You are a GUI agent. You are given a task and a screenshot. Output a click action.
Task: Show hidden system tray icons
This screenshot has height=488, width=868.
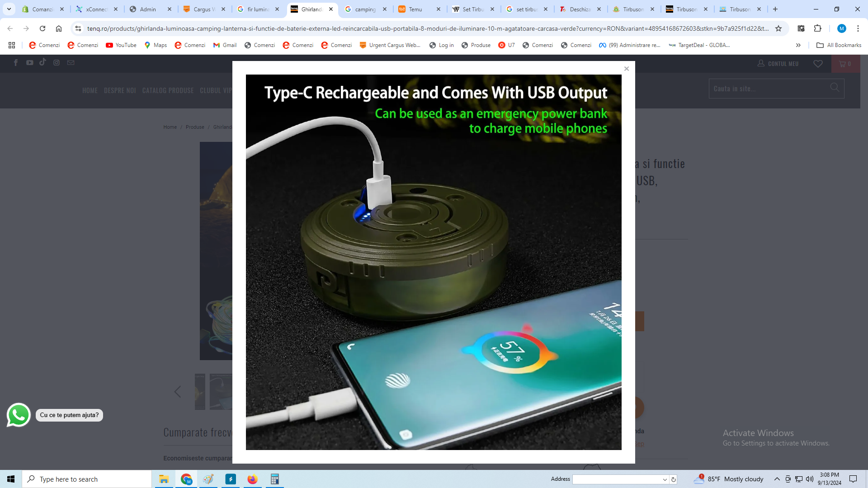tap(777, 479)
